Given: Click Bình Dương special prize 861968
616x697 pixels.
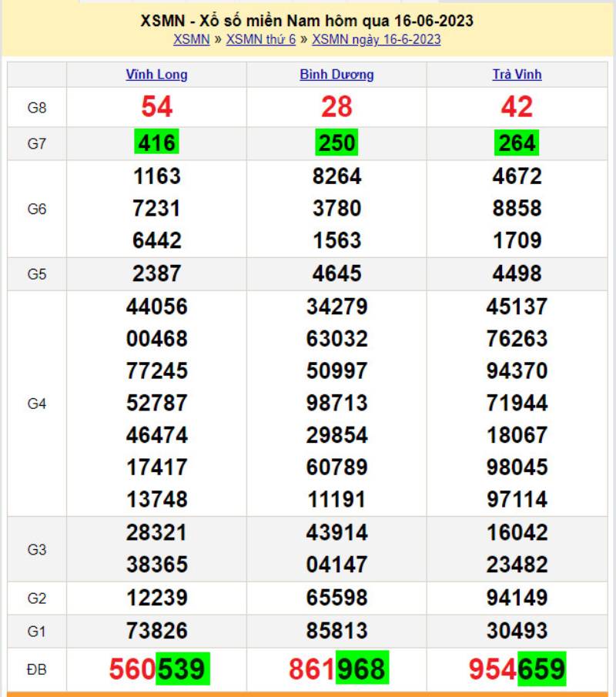Looking at the screenshot, I should pos(337,670).
